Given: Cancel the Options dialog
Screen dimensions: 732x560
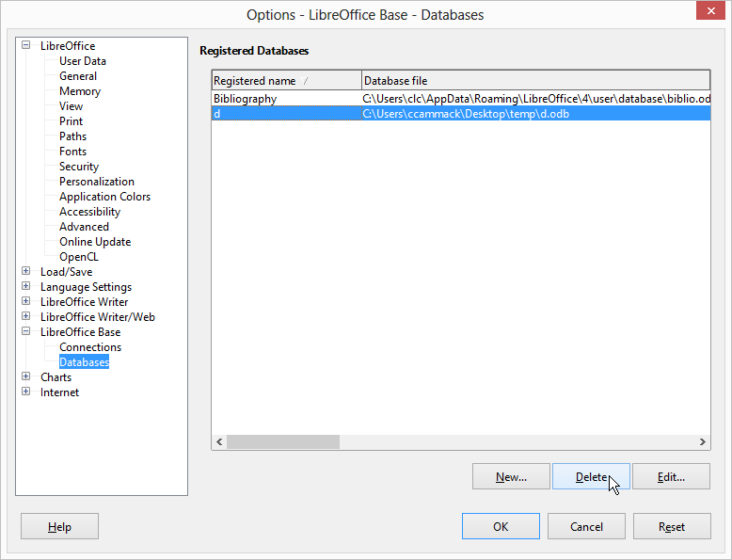Looking at the screenshot, I should coord(586,526).
